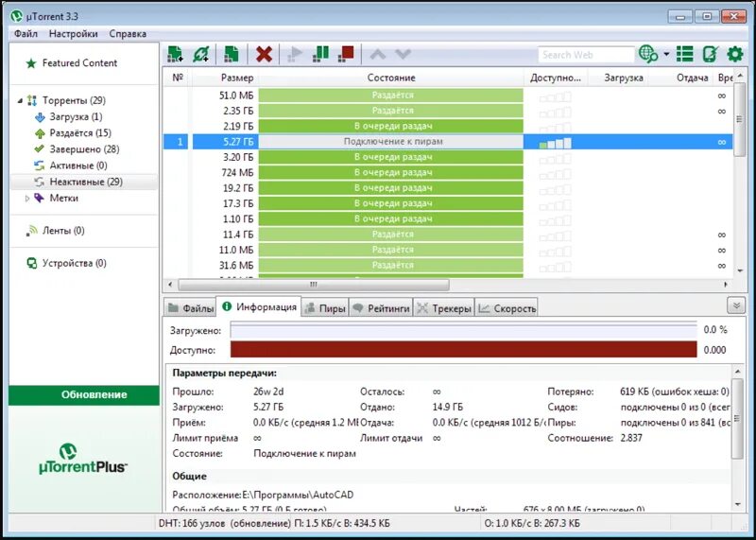756x540 pixels.
Task: Collapse the Торренты (29) tree node
Action: coord(20,101)
